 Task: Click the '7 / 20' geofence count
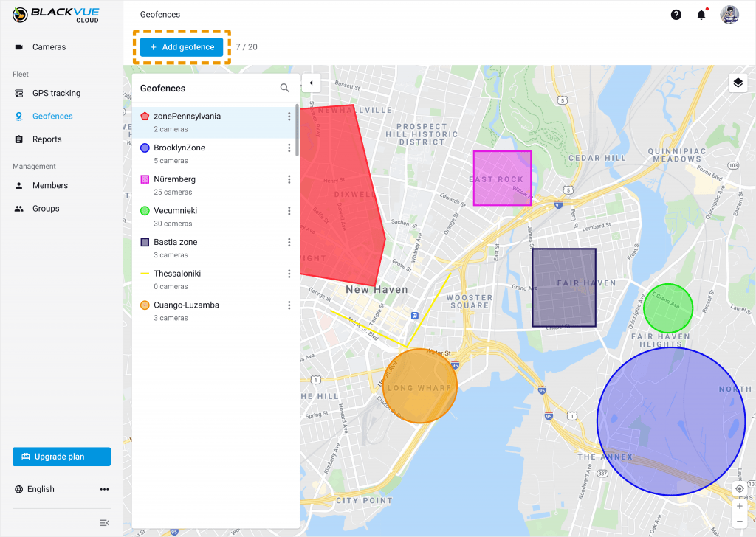click(247, 47)
